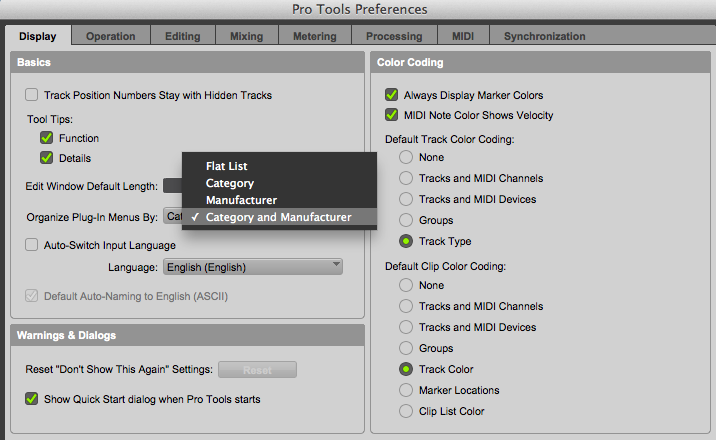Viewport: 716px width, 440px height.
Task: Enable Auto-Switch Input Language
Action: [32, 245]
